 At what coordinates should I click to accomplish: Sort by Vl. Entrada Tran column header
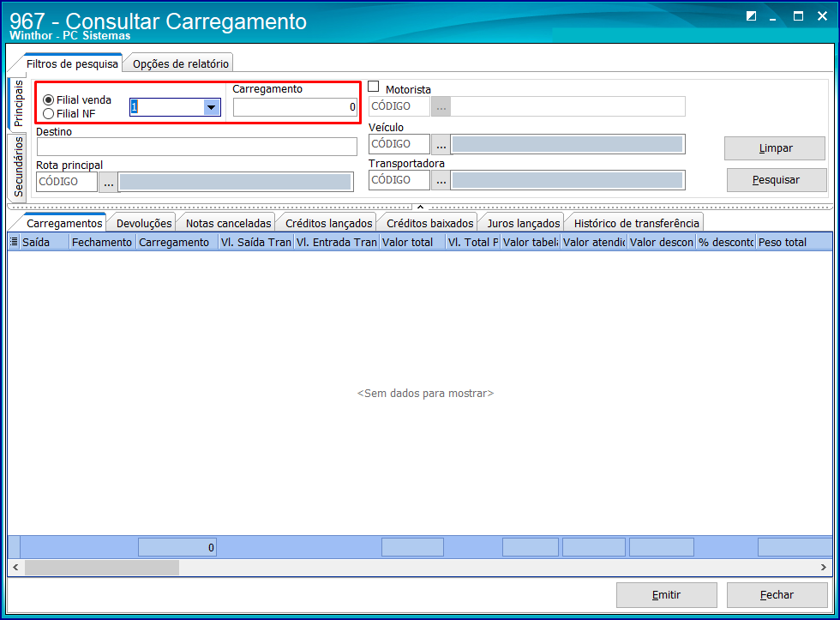pyautogui.click(x=336, y=242)
